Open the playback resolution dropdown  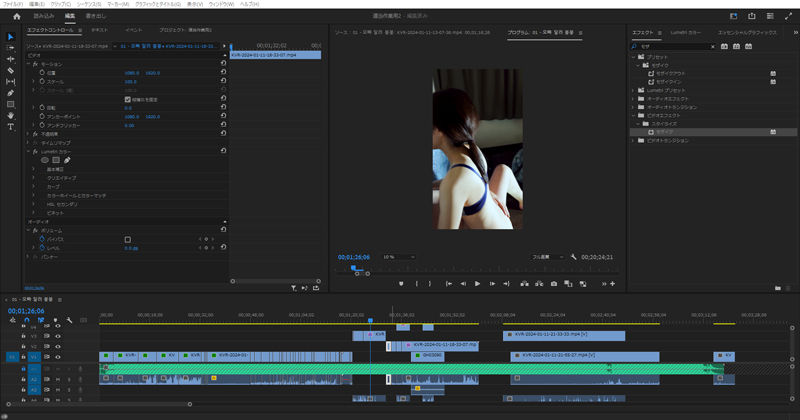tap(546, 257)
